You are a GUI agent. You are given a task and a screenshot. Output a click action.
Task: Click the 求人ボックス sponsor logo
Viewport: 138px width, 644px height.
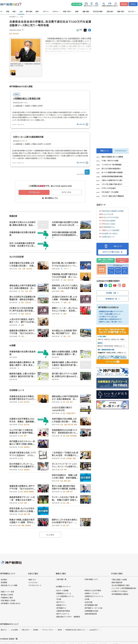87,172
